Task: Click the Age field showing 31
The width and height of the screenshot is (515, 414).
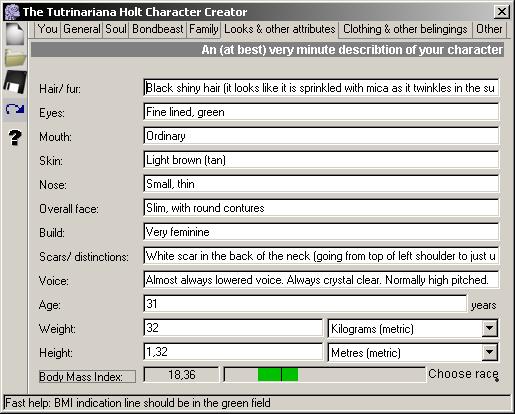Action: click(305, 304)
